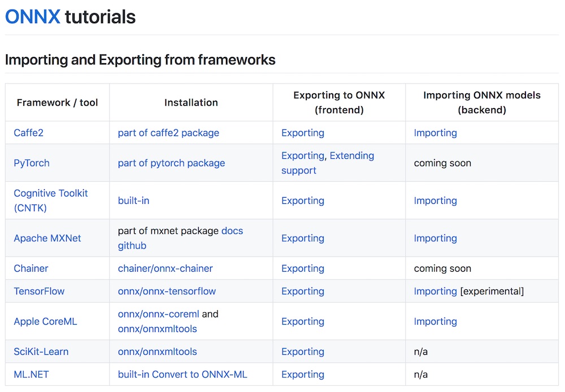Open the 'Extending support' link for PyTorch
The width and height of the screenshot is (565, 392).
point(328,163)
